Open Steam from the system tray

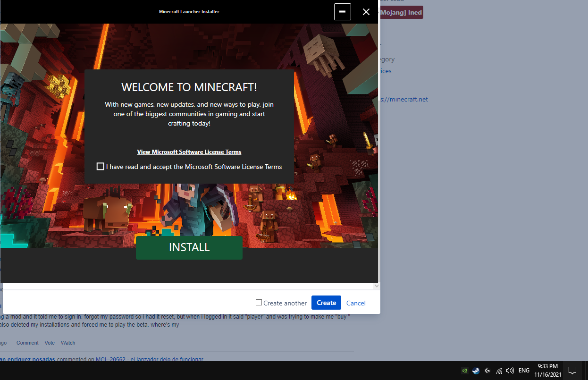click(476, 371)
